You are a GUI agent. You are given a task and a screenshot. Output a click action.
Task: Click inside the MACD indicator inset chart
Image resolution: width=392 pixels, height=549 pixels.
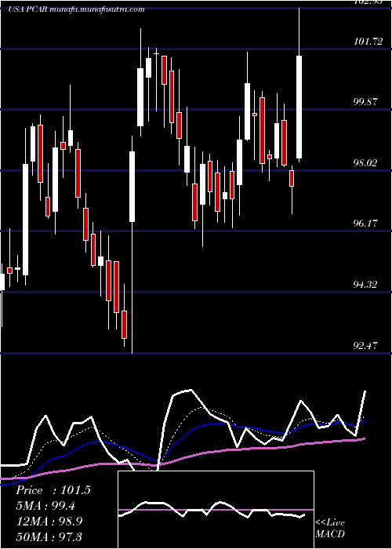[x=216, y=510]
